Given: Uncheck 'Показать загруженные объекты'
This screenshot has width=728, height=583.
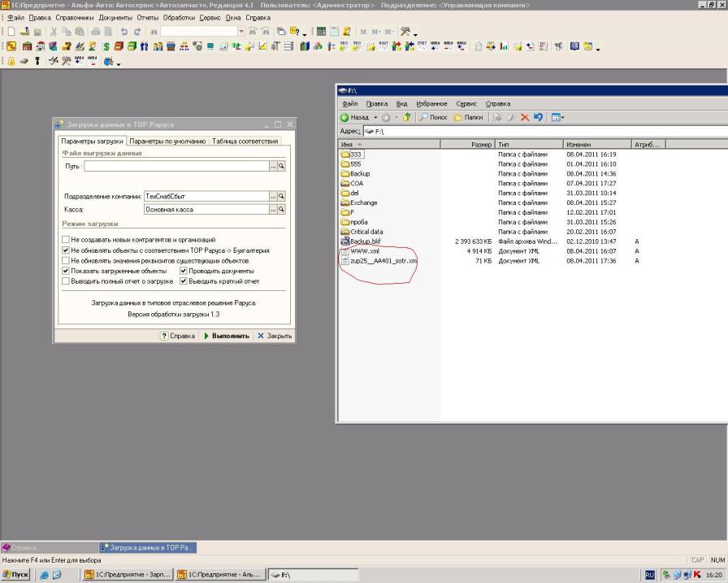Looking at the screenshot, I should 66,271.
